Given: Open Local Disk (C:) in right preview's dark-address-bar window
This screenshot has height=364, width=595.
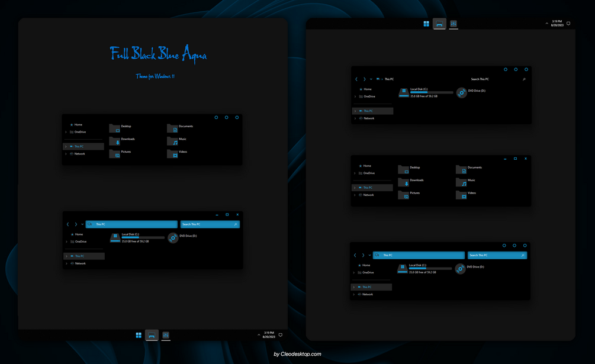Looking at the screenshot, I should coord(426,93).
